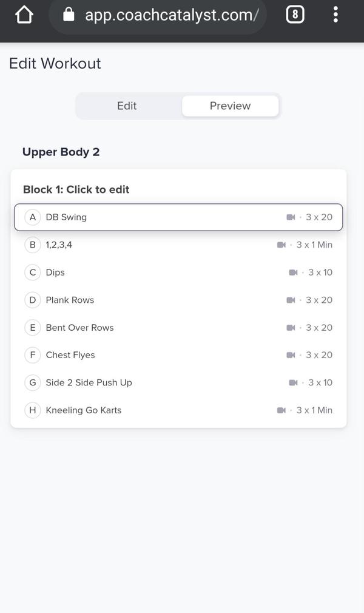Select the circled letter C beside Dips
Viewport: 364px width, 613px height.
(x=33, y=273)
